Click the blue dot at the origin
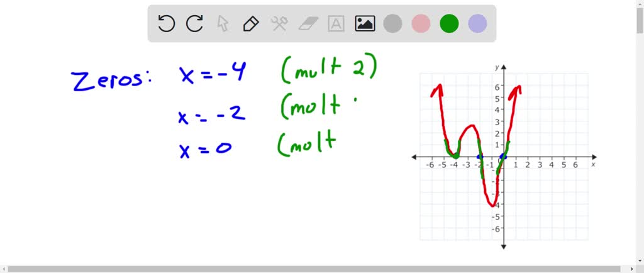644x273 pixels. tap(503, 157)
